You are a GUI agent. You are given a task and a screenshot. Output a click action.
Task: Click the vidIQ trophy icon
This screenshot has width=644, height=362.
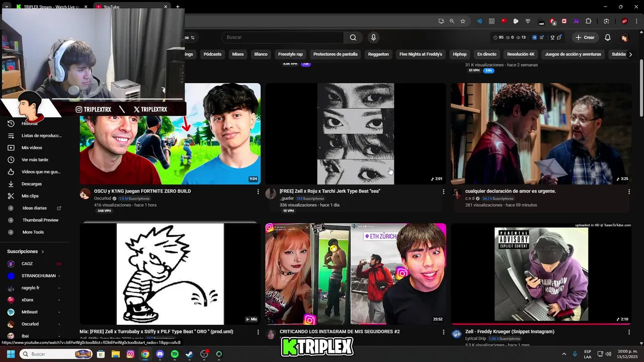(x=552, y=37)
